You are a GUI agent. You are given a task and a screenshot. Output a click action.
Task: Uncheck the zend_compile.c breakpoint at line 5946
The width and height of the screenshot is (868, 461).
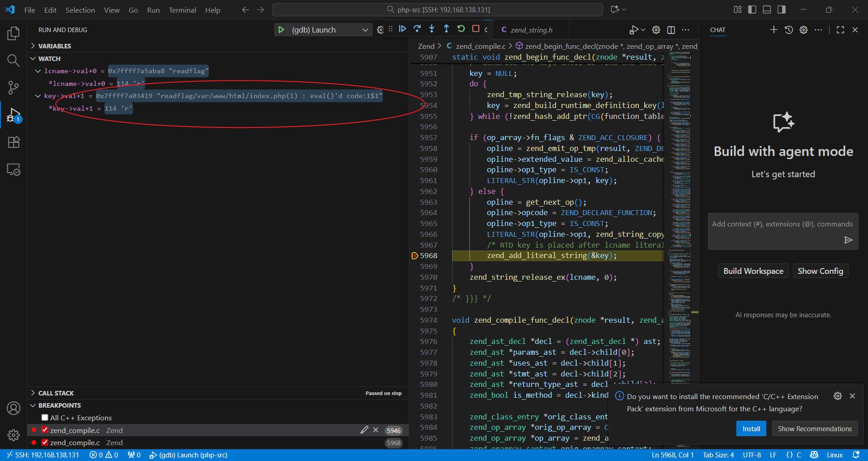pyautogui.click(x=45, y=430)
